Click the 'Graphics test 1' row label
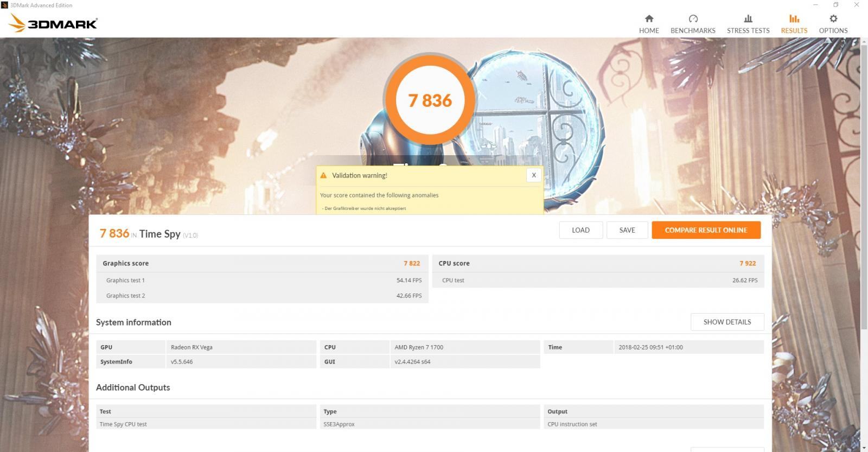This screenshot has width=868, height=452. coord(125,281)
